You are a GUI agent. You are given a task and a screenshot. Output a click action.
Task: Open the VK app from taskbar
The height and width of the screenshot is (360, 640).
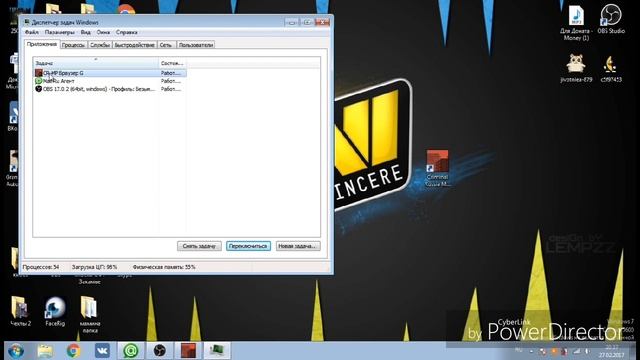[102, 351]
